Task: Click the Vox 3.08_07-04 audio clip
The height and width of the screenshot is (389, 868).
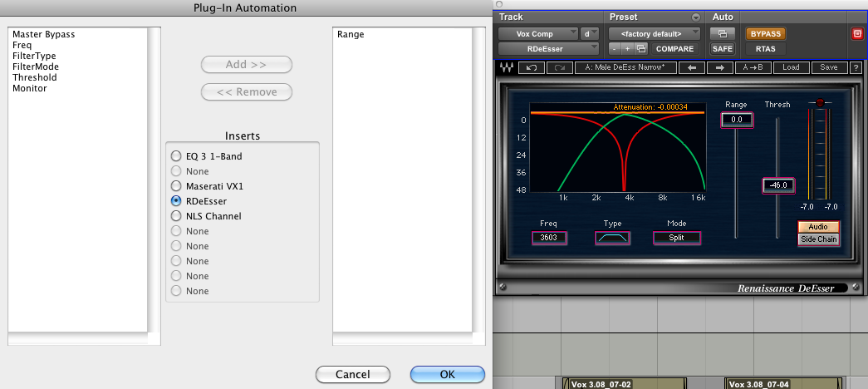Action: coord(782,383)
